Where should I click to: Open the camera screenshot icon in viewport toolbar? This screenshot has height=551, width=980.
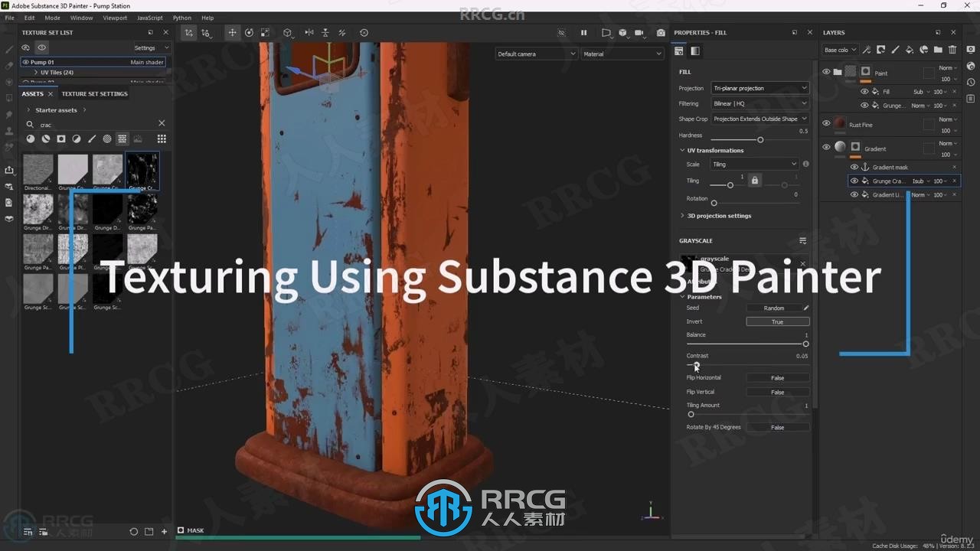[x=661, y=33]
